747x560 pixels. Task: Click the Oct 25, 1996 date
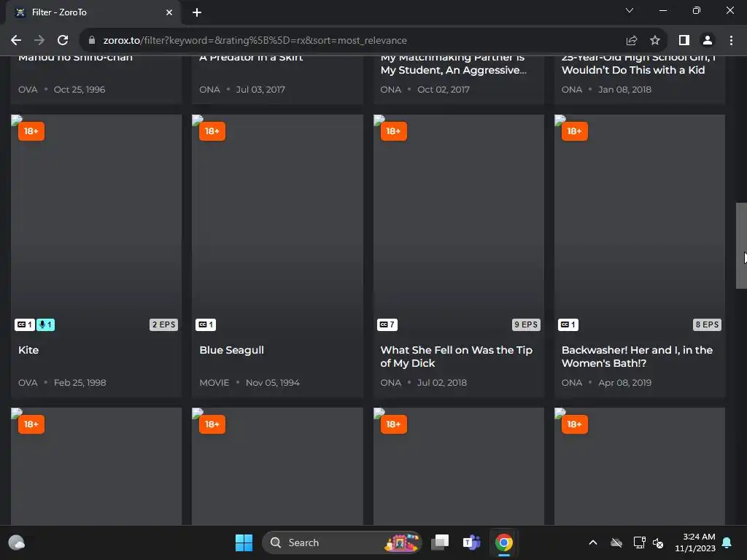tap(80, 90)
